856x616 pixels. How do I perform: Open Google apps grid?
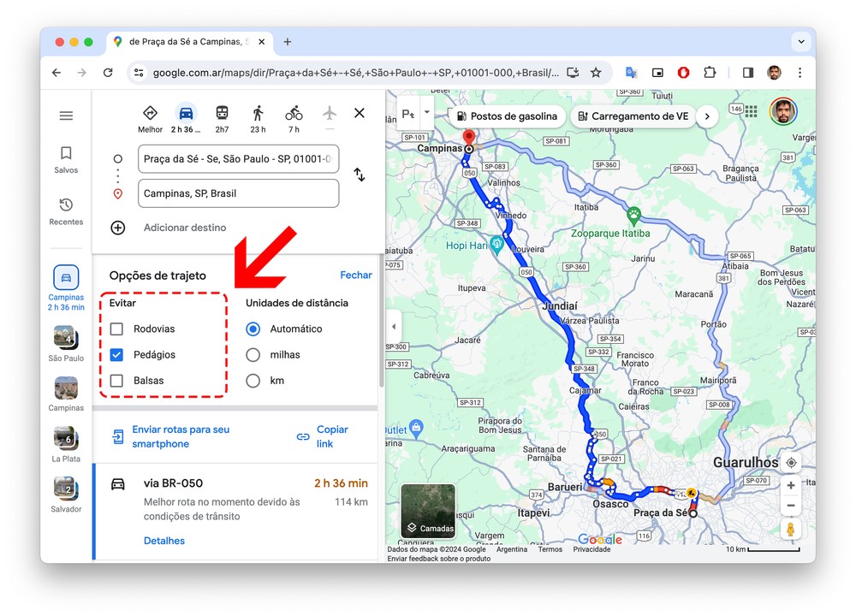coord(752,111)
